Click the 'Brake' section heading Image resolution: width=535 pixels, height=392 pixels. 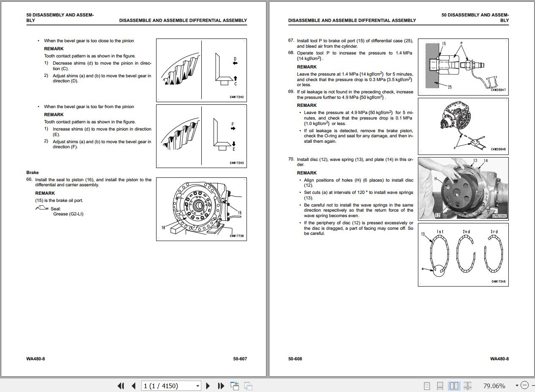pyautogui.click(x=33, y=172)
